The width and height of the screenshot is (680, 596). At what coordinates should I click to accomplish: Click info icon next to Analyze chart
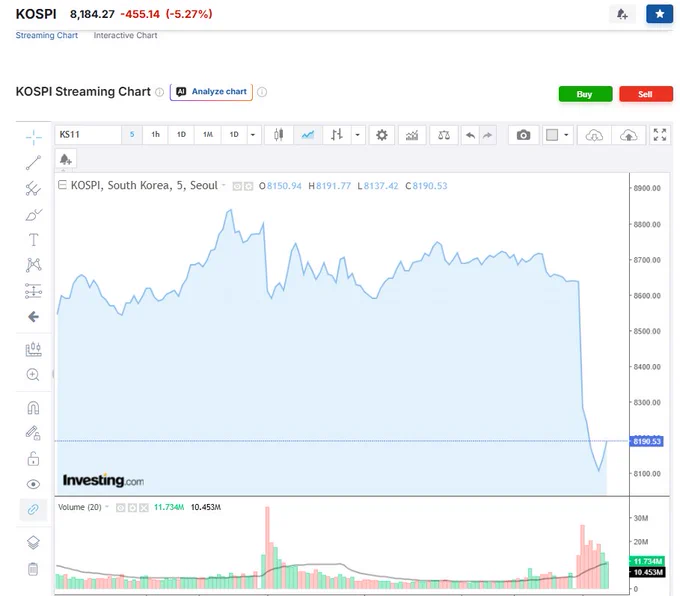click(262, 92)
